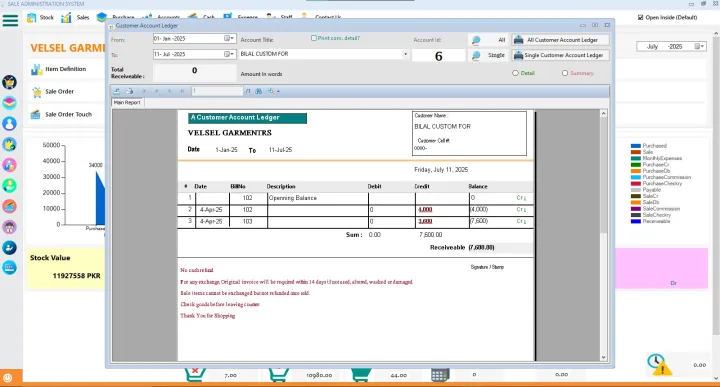This screenshot has height=387, width=720.
Task: Click the light blue bottom sidebar icon
Action: pyautogui.click(x=9, y=268)
